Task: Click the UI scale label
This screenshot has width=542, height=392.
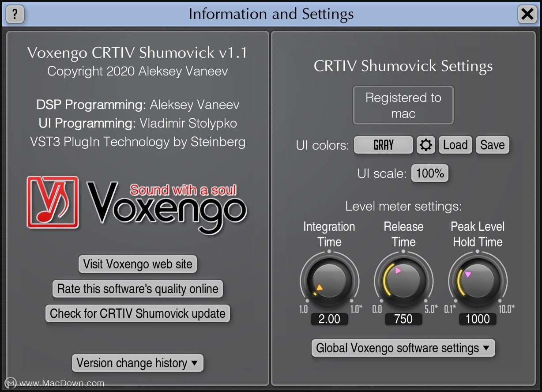Action: (x=382, y=173)
